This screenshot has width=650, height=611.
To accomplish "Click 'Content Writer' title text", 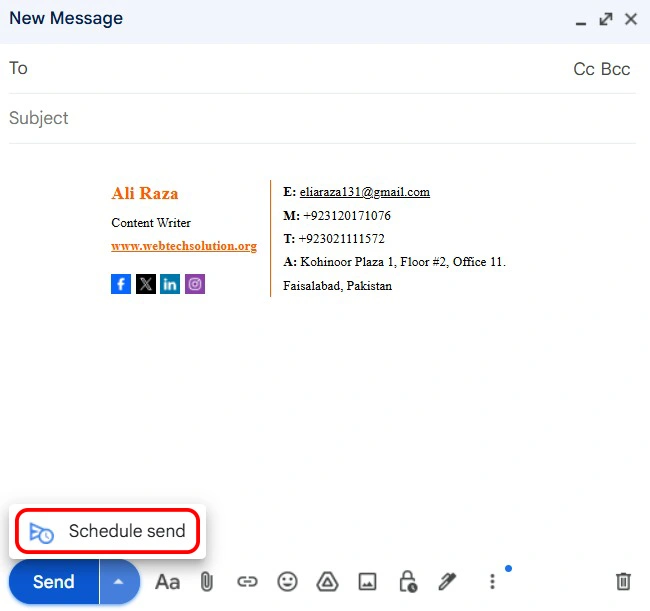I will click(151, 223).
